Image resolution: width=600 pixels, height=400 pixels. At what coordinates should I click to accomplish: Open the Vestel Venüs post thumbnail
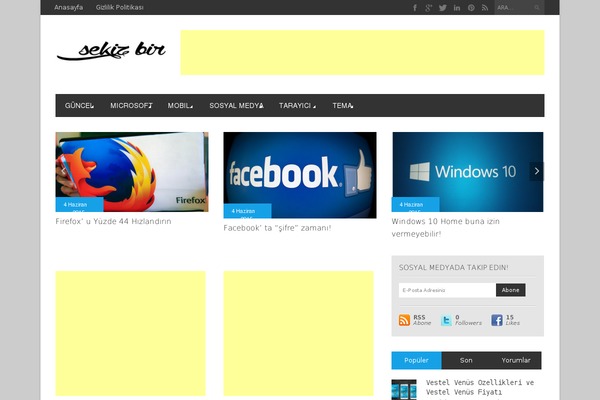click(404, 390)
